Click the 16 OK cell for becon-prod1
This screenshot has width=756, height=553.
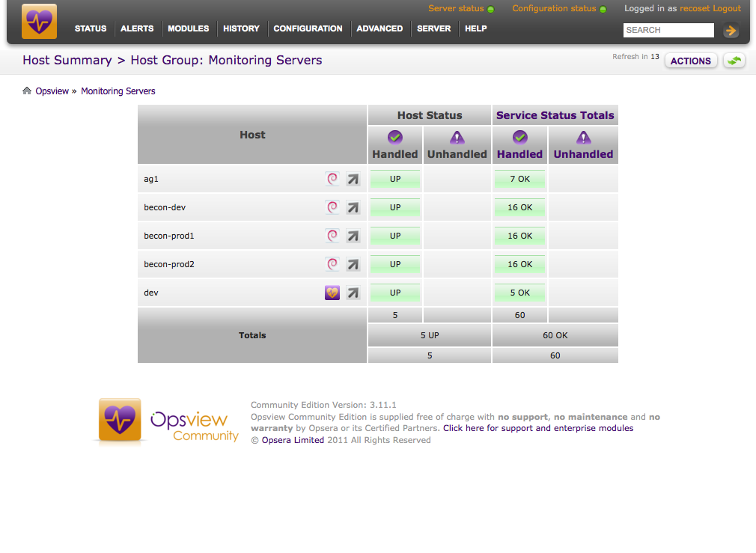tap(519, 236)
